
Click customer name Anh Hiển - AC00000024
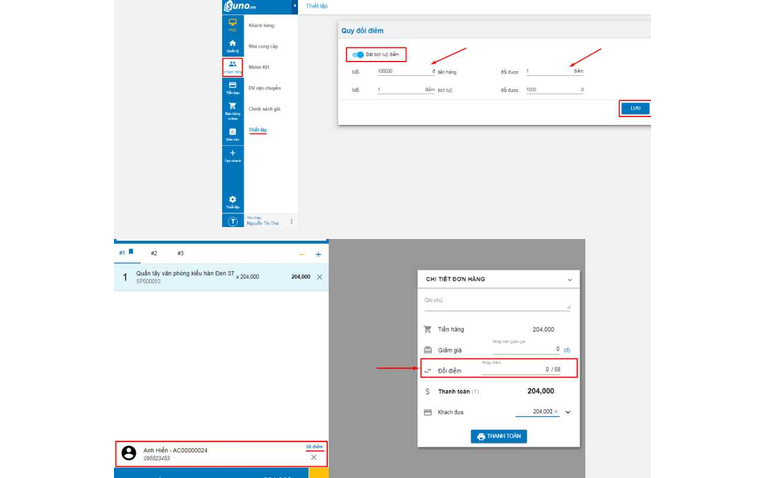[x=175, y=450]
